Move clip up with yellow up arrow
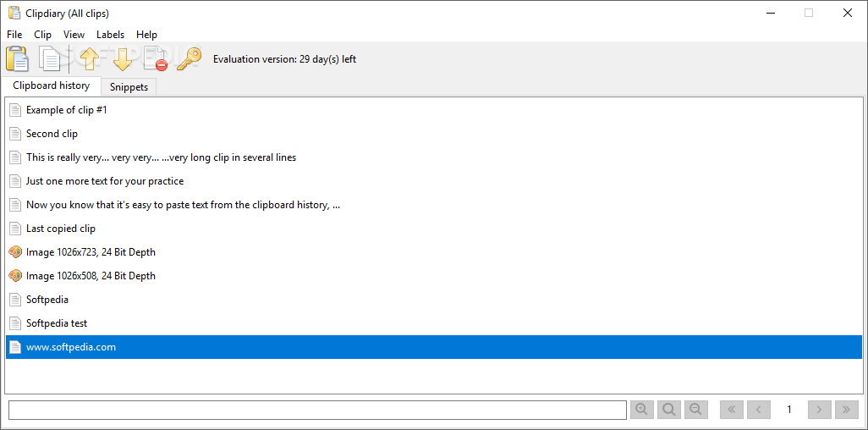The height and width of the screenshot is (430, 868). 89,58
